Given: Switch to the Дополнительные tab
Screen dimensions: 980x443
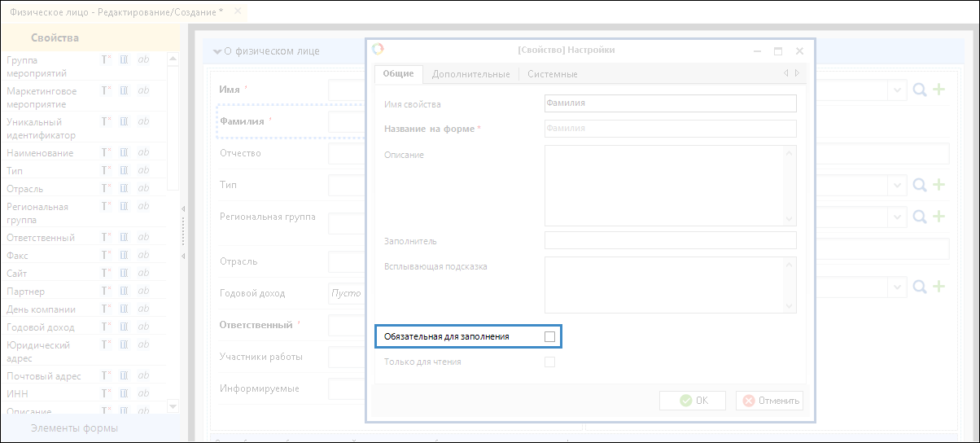Looking at the screenshot, I should (x=470, y=74).
